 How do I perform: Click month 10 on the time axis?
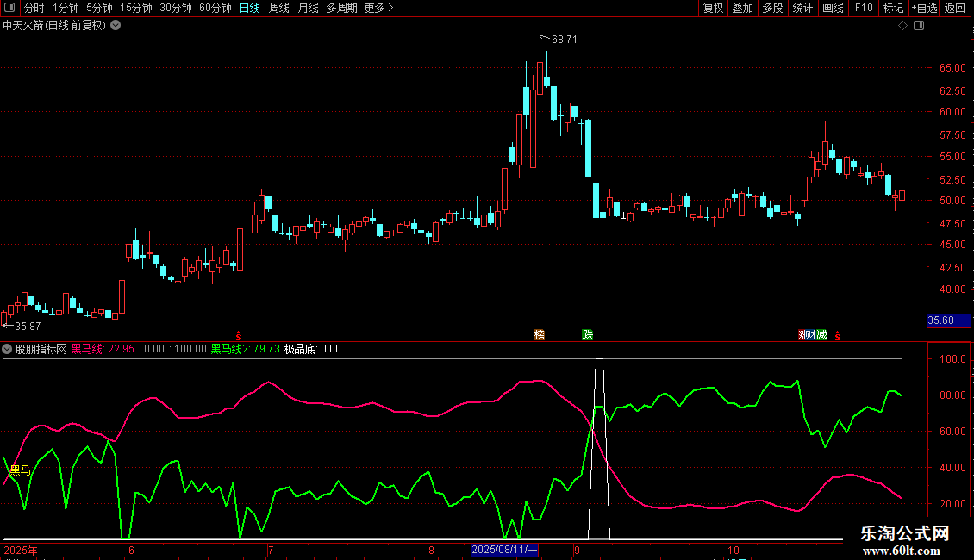click(x=733, y=550)
